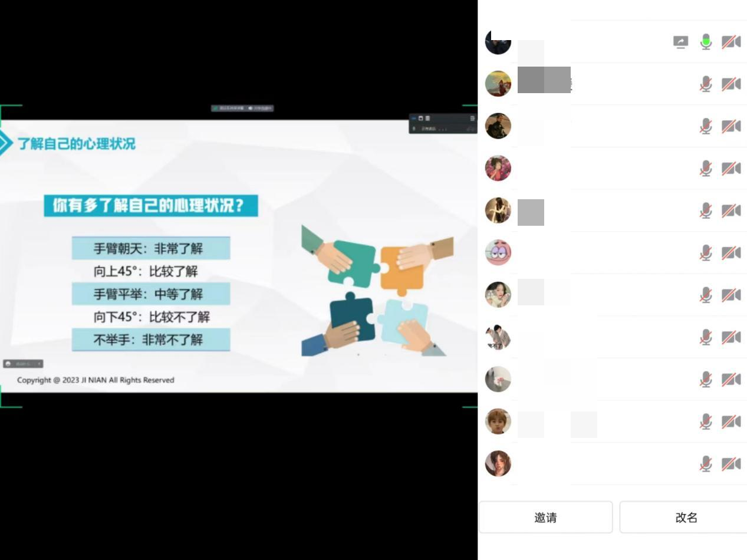The width and height of the screenshot is (747, 560).
Task: Click camera-off icon beside the dark soldier avatar
Action: coord(731,127)
